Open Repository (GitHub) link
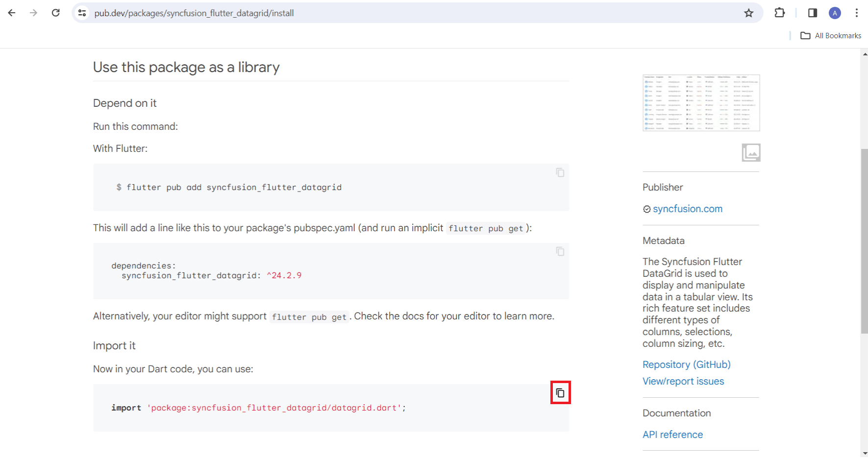 tap(687, 364)
